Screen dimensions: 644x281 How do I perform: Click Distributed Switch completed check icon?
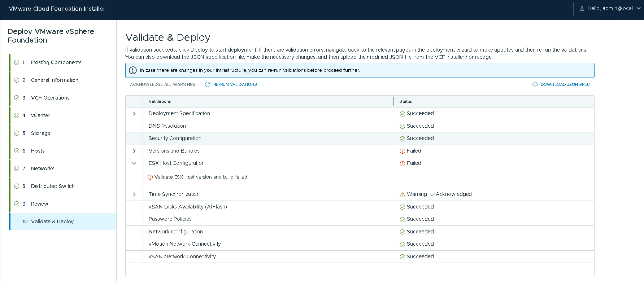tap(17, 186)
